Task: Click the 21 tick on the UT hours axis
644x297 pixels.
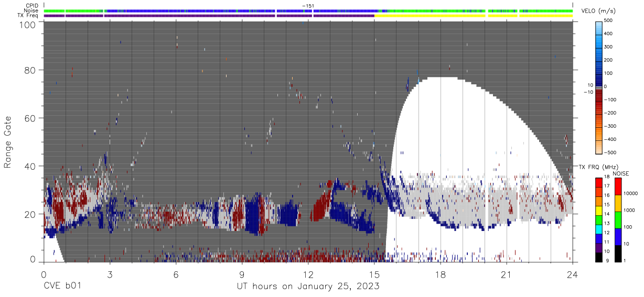Action: pyautogui.click(x=507, y=274)
